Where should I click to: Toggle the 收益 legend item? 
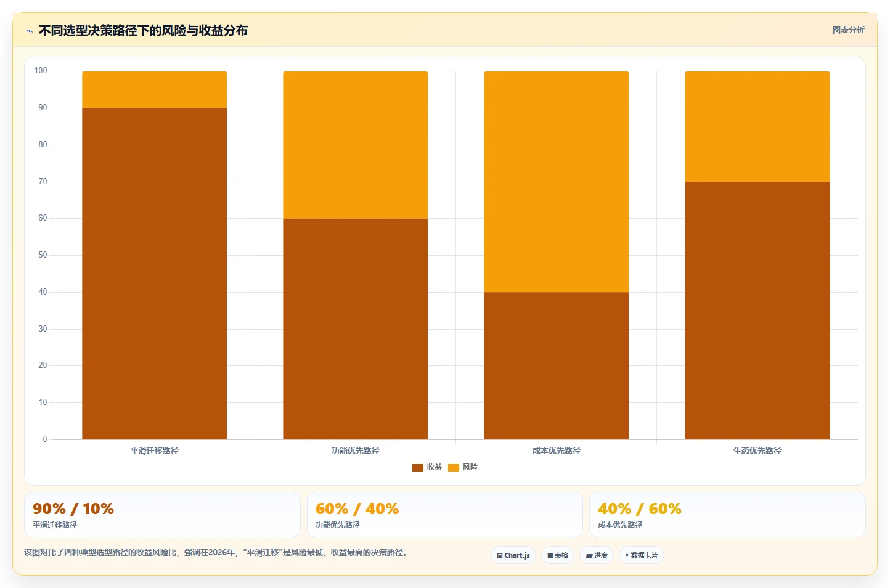(427, 467)
